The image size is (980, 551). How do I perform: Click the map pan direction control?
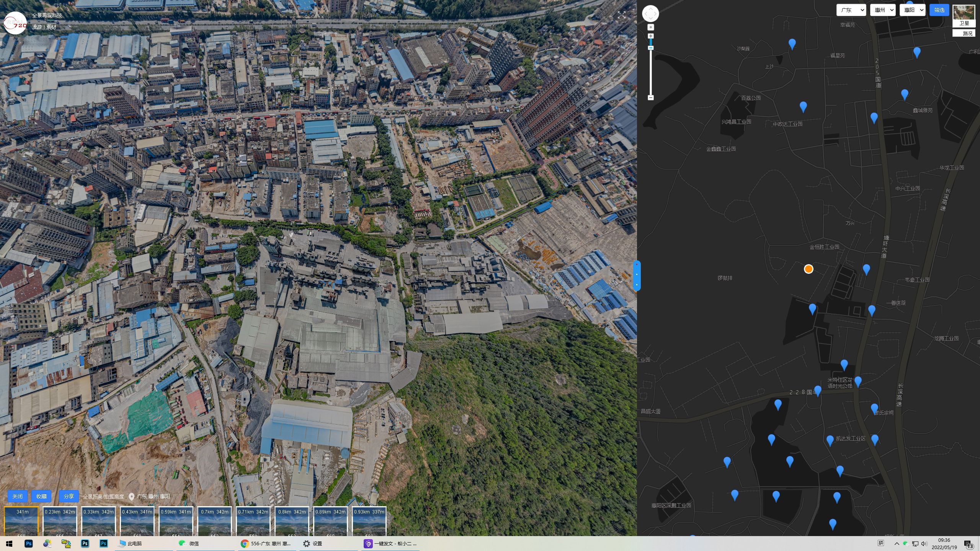pyautogui.click(x=650, y=14)
